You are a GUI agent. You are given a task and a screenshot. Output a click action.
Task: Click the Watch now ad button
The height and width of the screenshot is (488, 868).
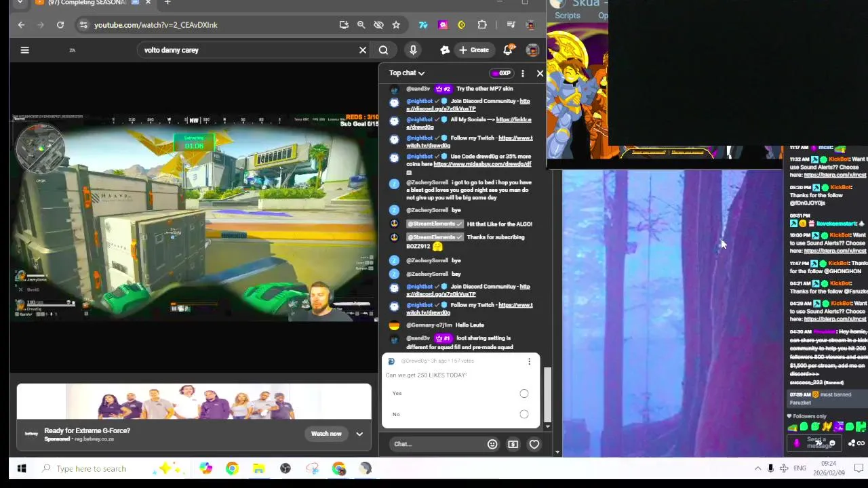[326, 434]
